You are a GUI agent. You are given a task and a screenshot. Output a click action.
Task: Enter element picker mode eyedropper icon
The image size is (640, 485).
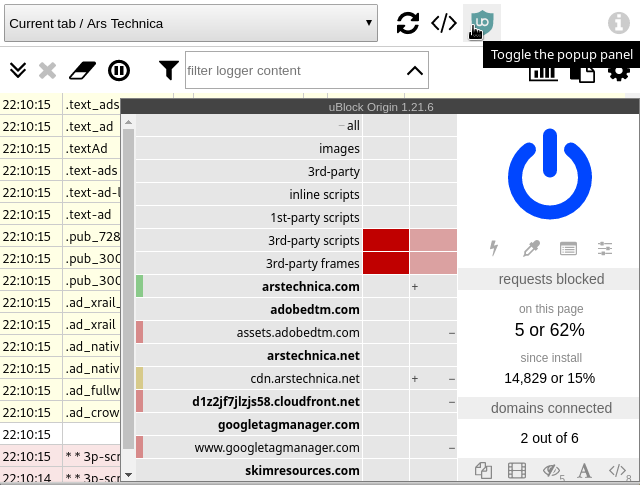coord(531,248)
